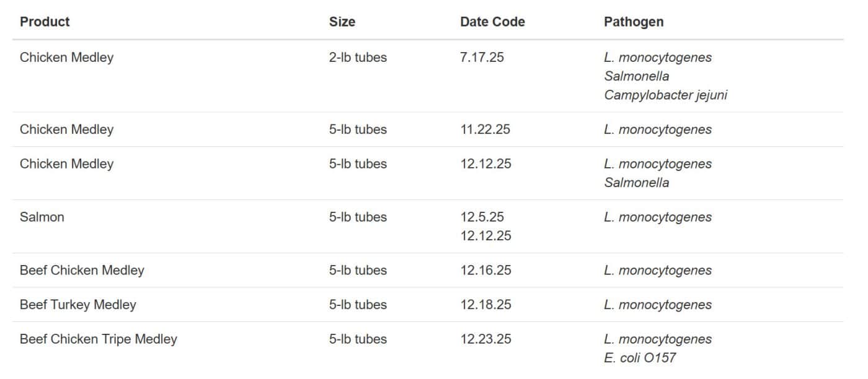Viewport: 868px width, 379px height.
Task: Click the Product column header
Action: pos(45,22)
